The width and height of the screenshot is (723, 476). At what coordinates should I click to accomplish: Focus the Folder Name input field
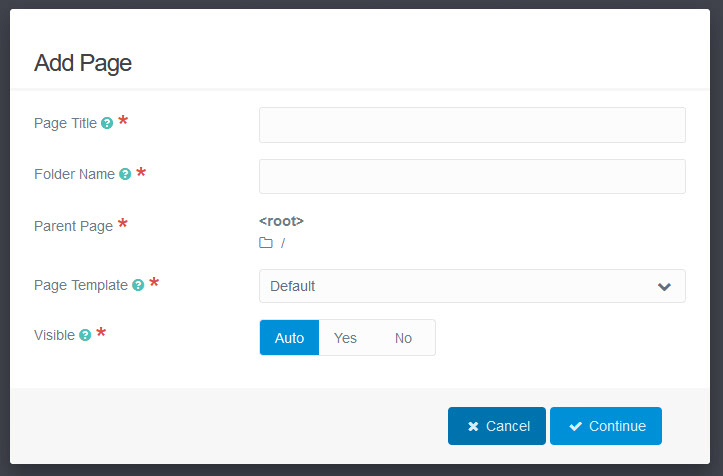(x=472, y=176)
